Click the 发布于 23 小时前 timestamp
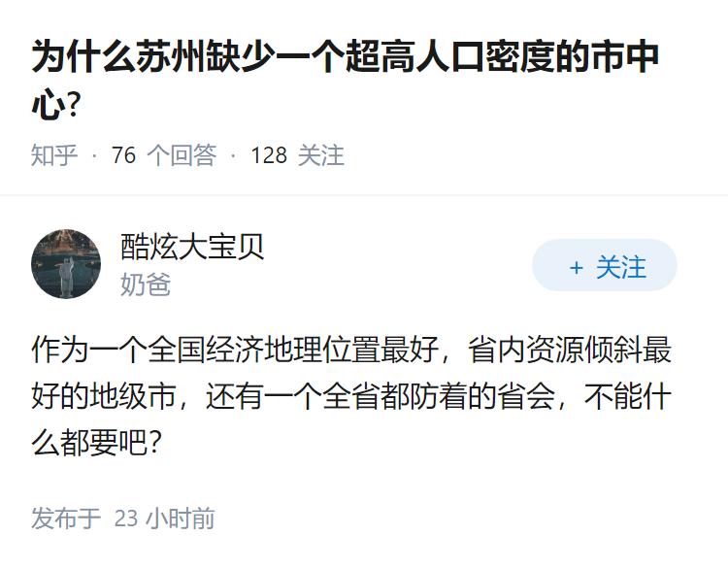This screenshot has height=569, width=728. 122,519
